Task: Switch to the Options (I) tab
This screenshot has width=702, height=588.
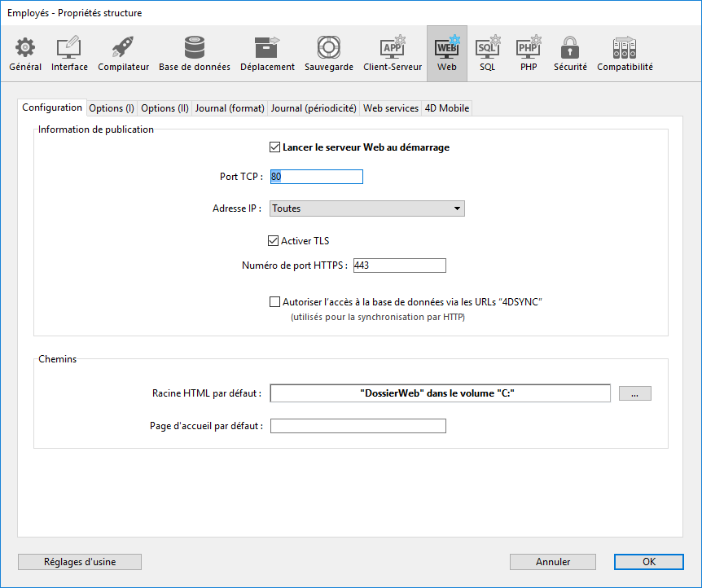Action: coord(112,108)
